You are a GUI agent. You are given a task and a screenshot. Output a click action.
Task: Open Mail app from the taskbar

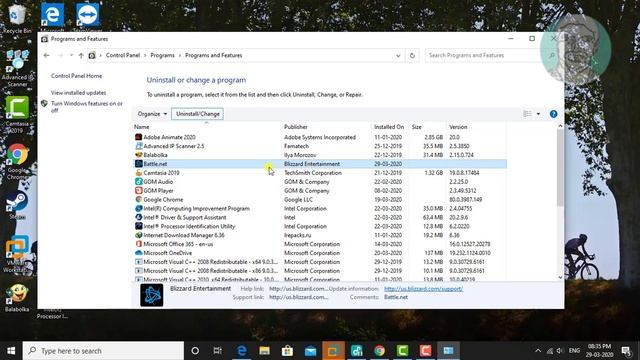click(310, 351)
